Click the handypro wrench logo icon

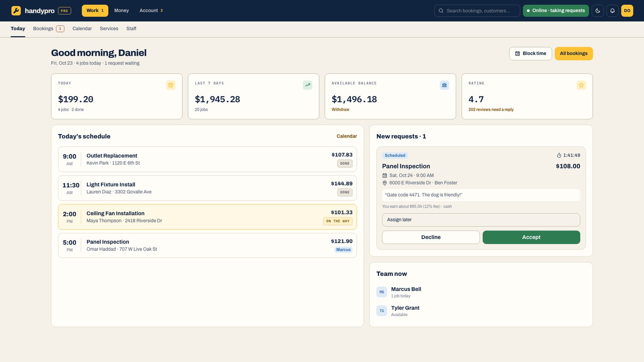click(x=16, y=10)
